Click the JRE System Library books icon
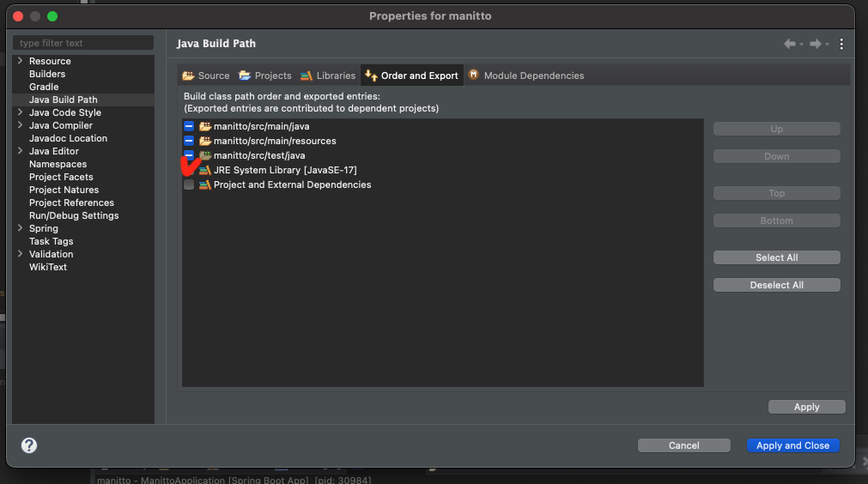868x484 pixels. coord(205,171)
